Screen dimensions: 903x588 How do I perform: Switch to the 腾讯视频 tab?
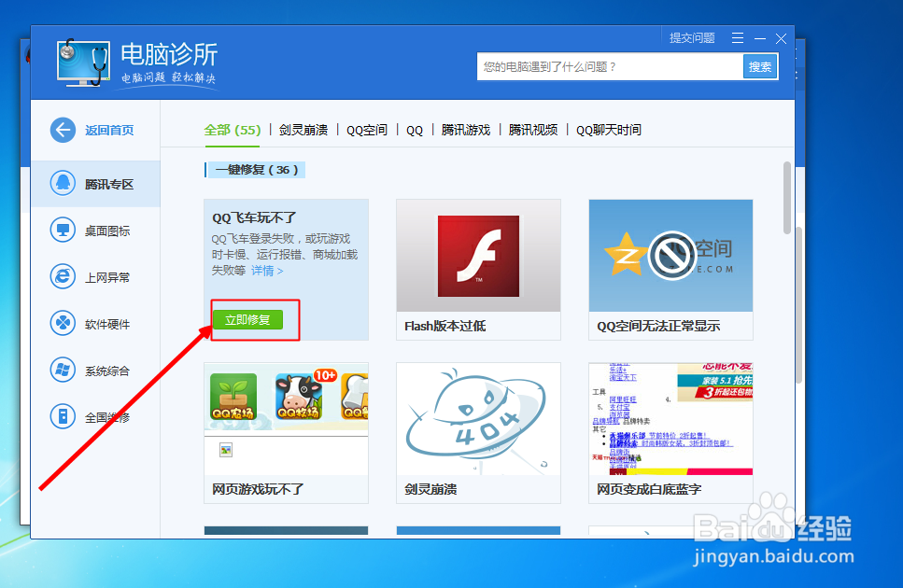tap(533, 130)
